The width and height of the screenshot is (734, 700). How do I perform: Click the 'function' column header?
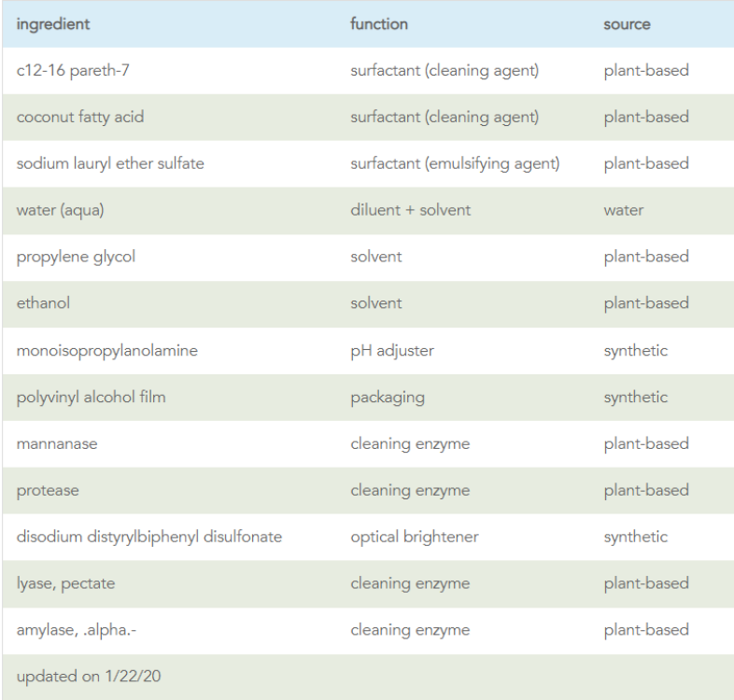tap(379, 24)
